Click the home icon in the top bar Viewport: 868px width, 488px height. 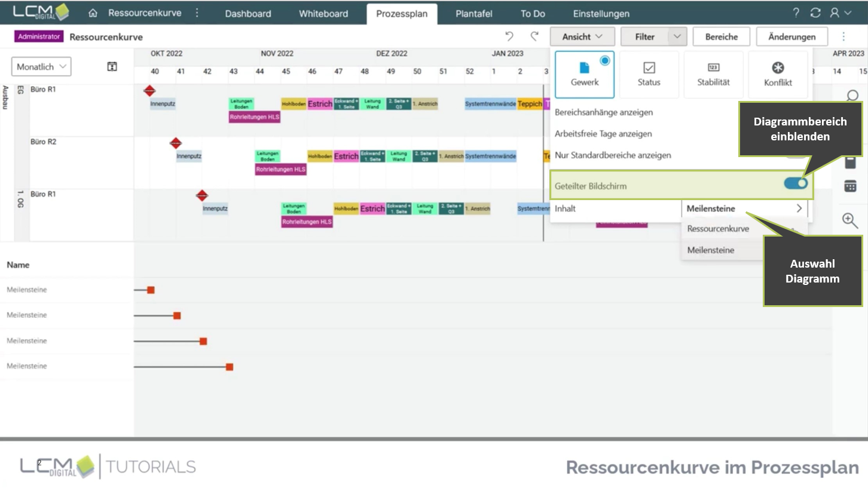pyautogui.click(x=93, y=13)
